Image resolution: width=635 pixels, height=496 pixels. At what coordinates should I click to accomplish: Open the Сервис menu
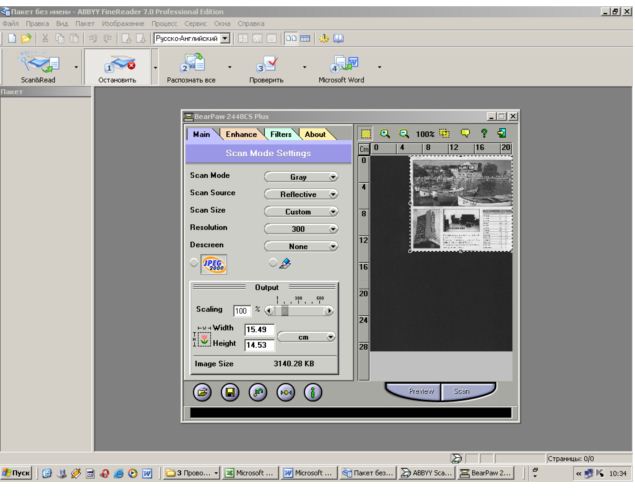(x=196, y=23)
